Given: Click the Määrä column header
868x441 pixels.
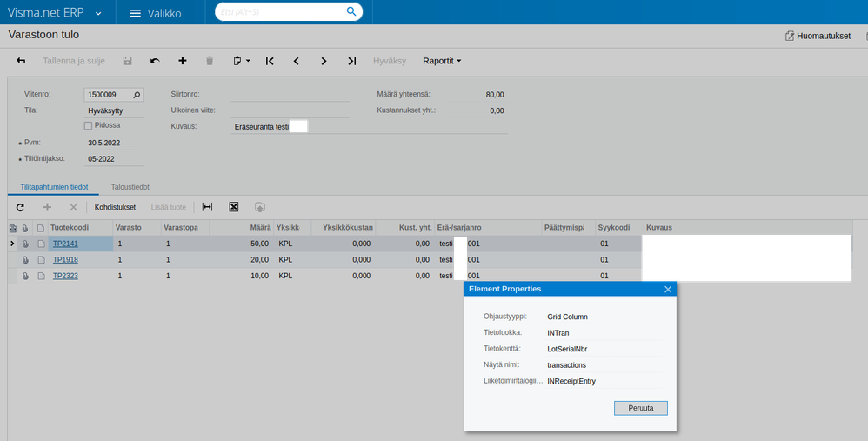Looking at the screenshot, I should [242, 227].
